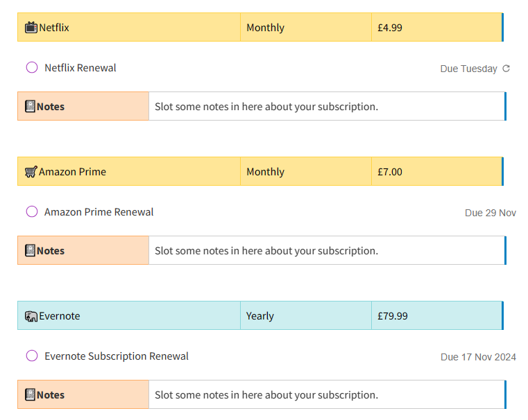Edit the notes field under Netflix

click(x=327, y=106)
